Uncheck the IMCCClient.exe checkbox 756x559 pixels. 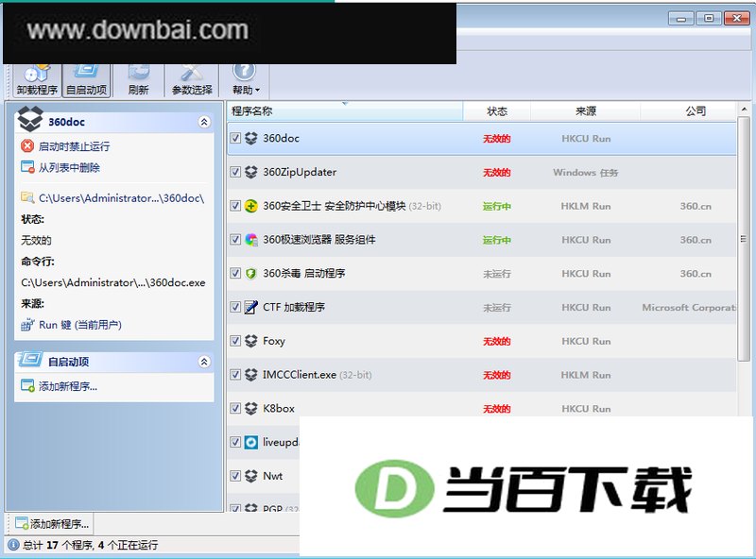(235, 375)
